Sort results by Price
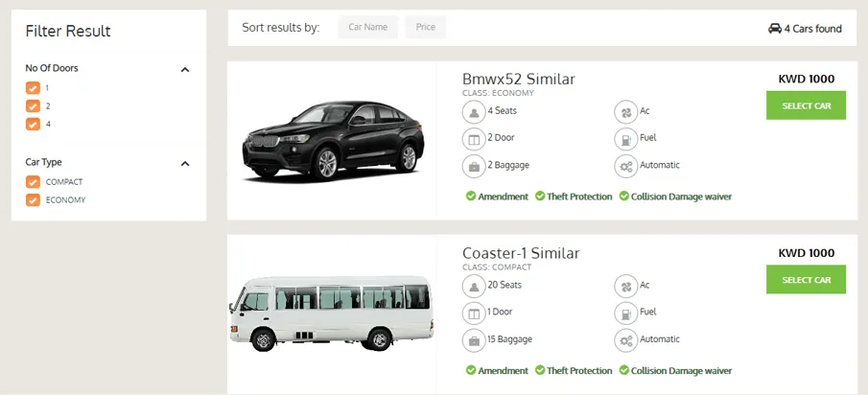This screenshot has width=868, height=395. point(426,28)
